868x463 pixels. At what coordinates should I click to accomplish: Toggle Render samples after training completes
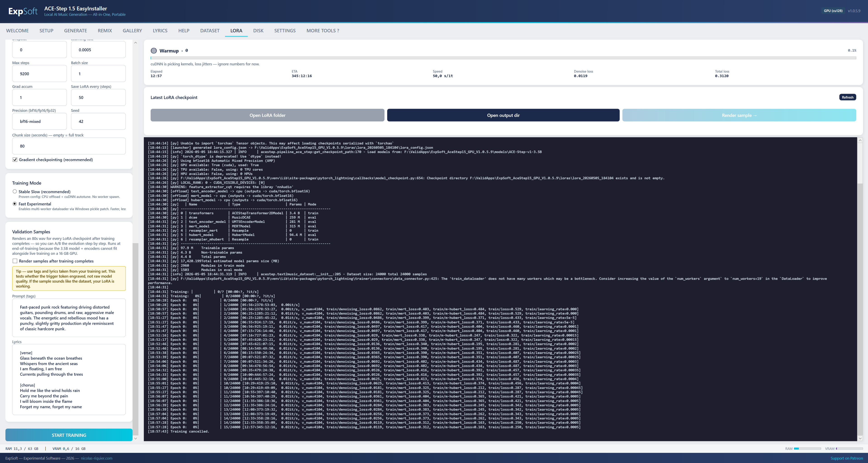pos(15,261)
